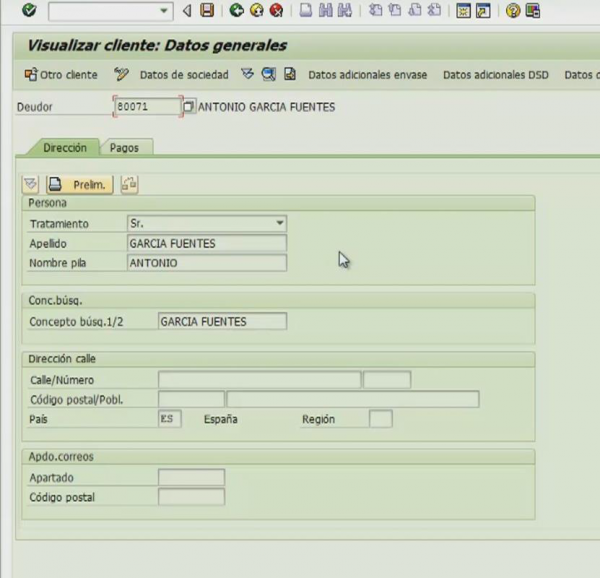Click the green Enter checkmark icon
600x578 pixels.
coord(29,10)
